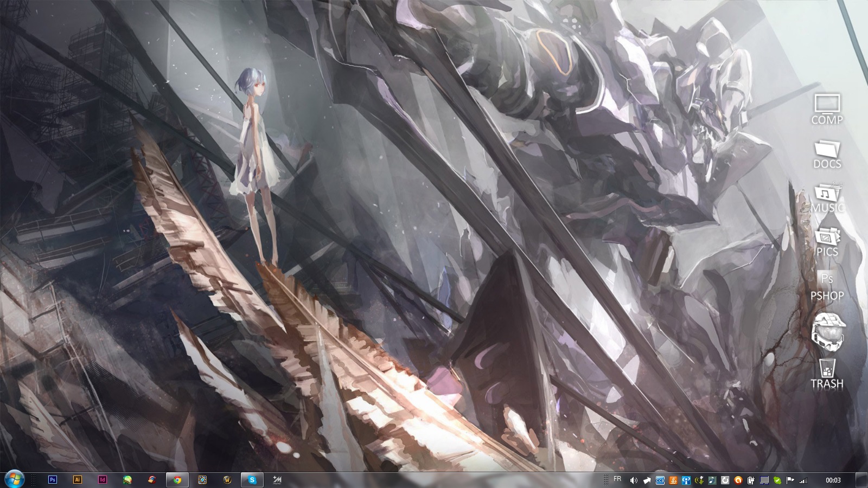This screenshot has height=488, width=868.
Task: Launch World of Warcraft from taskbar
Action: [x=227, y=480]
